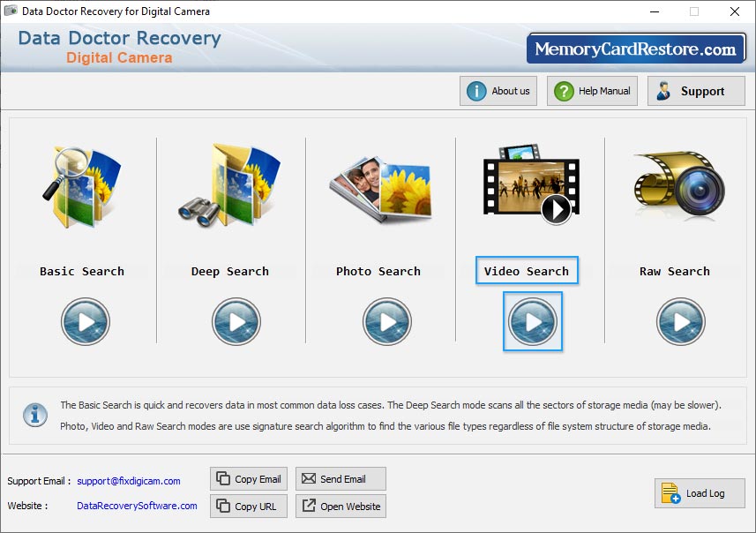This screenshot has width=756, height=533.
Task: Load a saved log with Load Log
Action: (x=700, y=493)
